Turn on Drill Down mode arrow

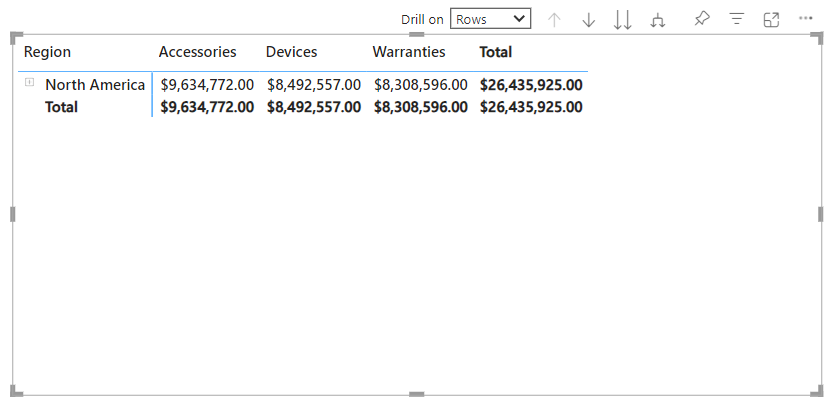pos(588,20)
